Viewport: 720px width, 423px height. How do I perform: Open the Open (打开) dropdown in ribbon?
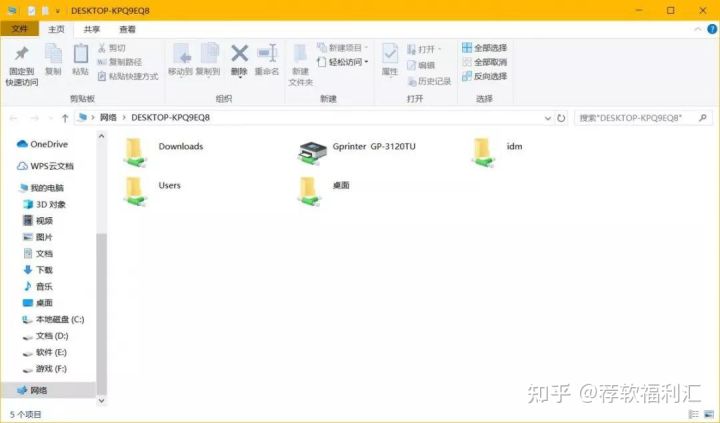click(x=423, y=49)
